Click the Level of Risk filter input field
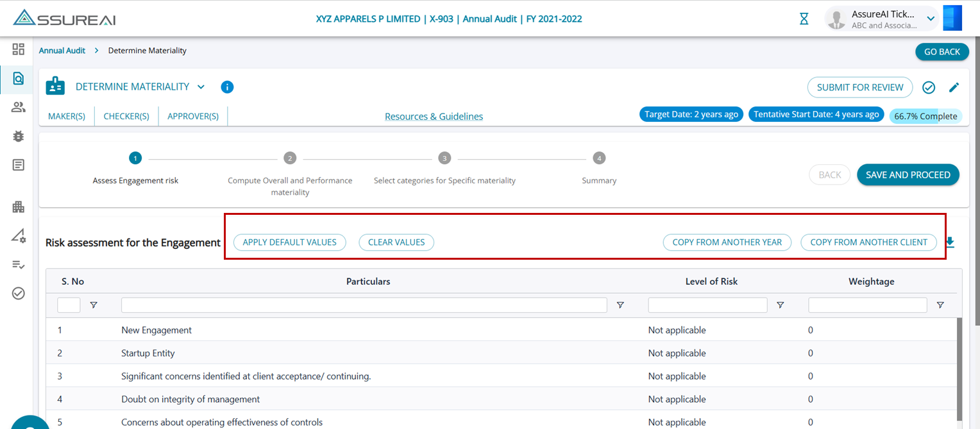Image resolution: width=980 pixels, height=429 pixels. pos(708,305)
